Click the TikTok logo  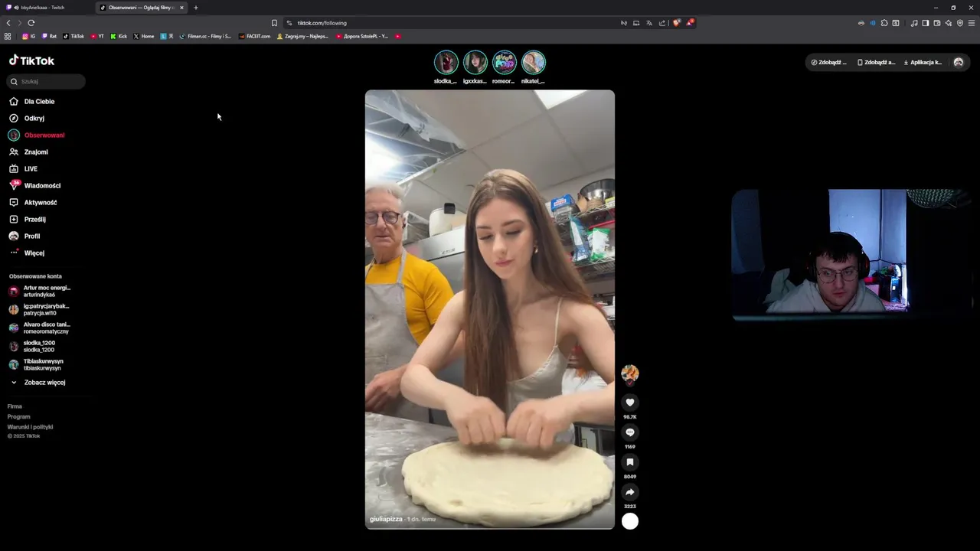31,60
